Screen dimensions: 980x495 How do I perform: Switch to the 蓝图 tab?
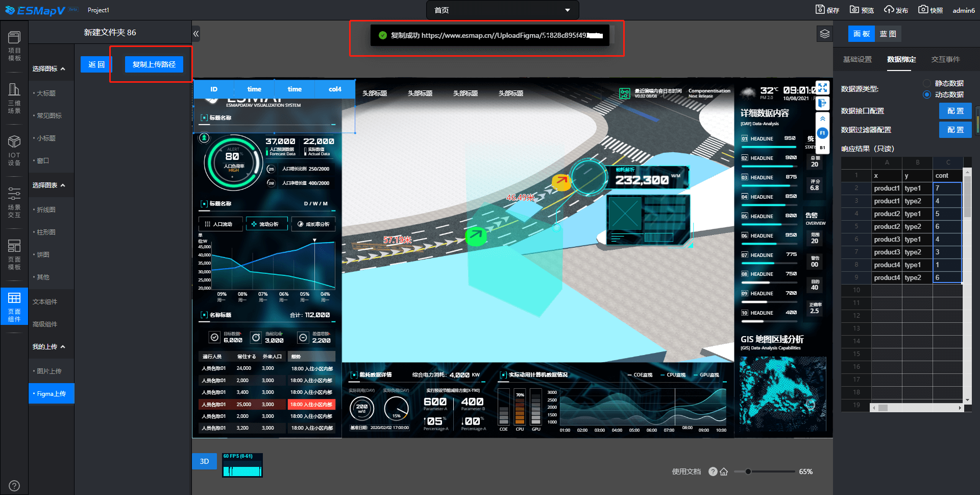click(888, 34)
